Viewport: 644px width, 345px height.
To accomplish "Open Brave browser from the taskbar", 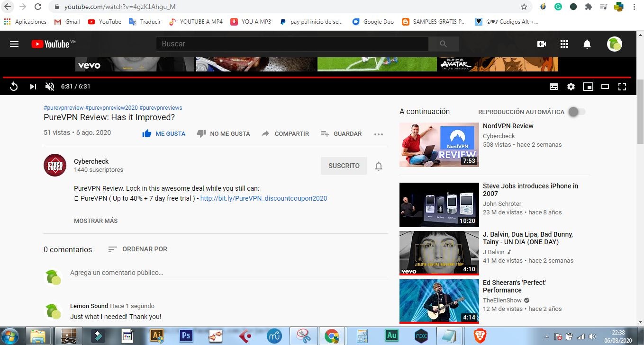I will tap(481, 336).
